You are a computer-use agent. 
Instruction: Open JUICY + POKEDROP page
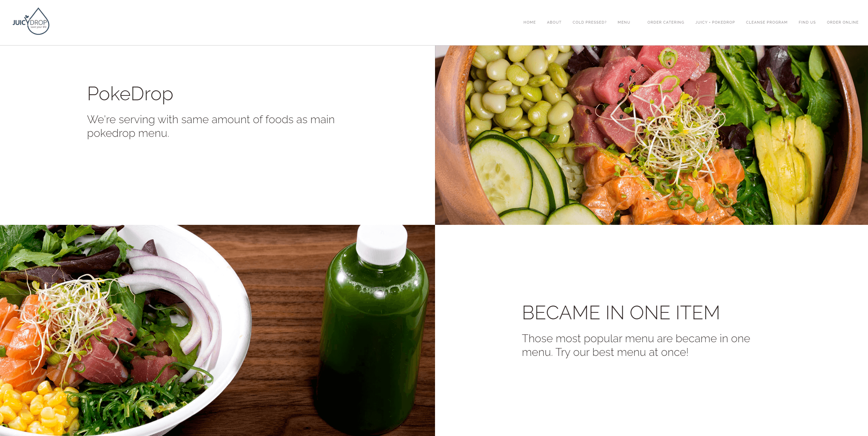(x=715, y=22)
